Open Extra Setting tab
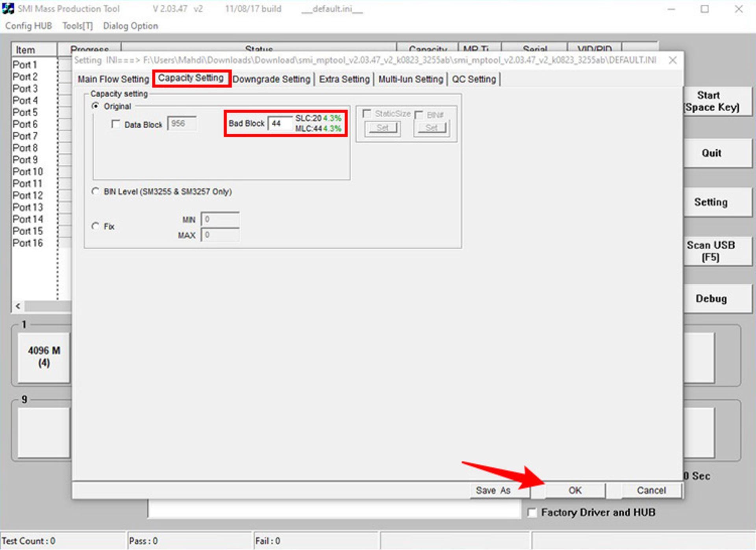756x550 pixels. [344, 79]
